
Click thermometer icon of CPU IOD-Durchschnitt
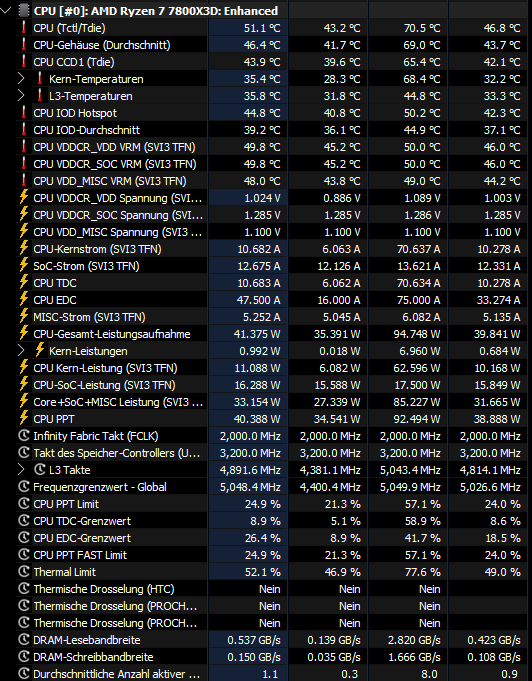24,130
